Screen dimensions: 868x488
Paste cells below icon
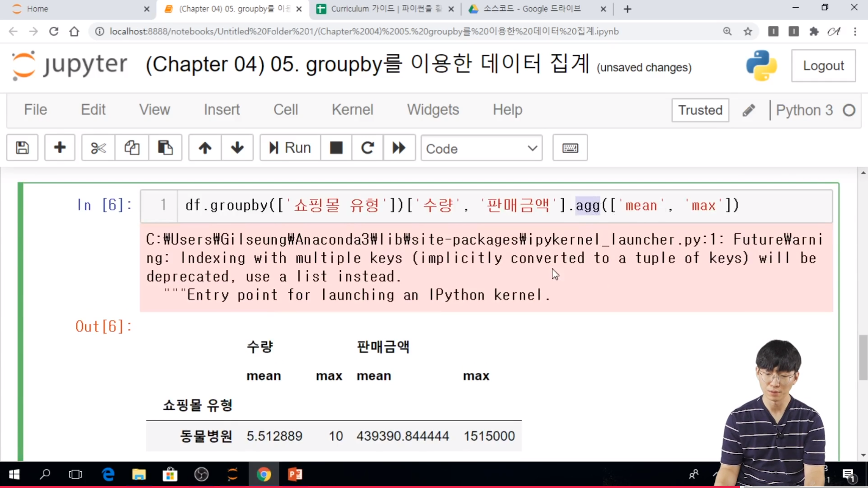165,148
